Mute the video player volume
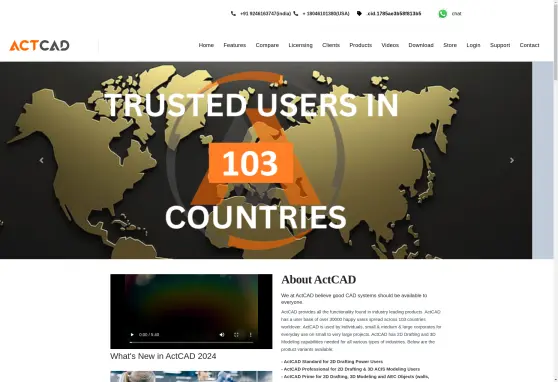Viewport: 558px width, 382px height. point(222,335)
